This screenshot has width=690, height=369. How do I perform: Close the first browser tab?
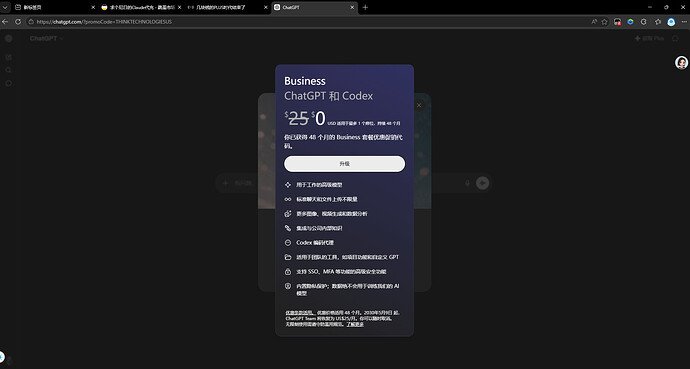point(93,7)
